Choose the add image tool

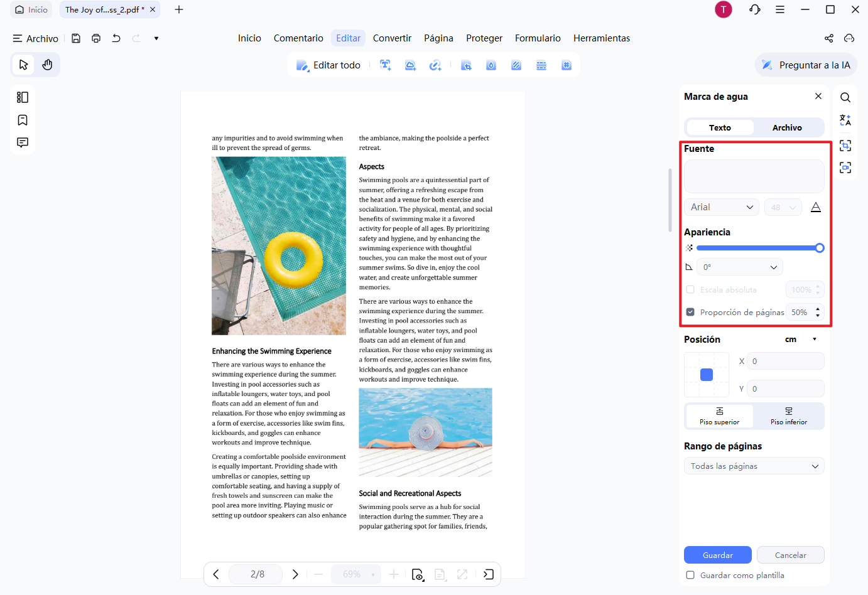click(410, 65)
